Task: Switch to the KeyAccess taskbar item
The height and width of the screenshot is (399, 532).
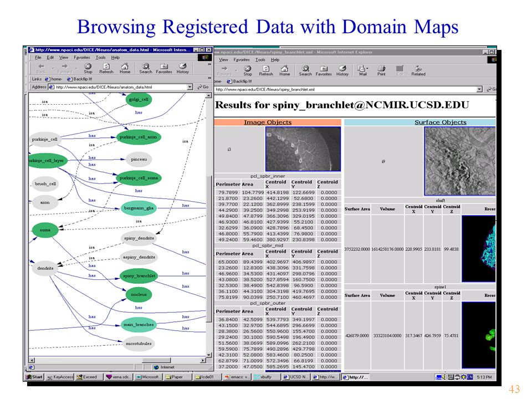Action: tap(60, 377)
